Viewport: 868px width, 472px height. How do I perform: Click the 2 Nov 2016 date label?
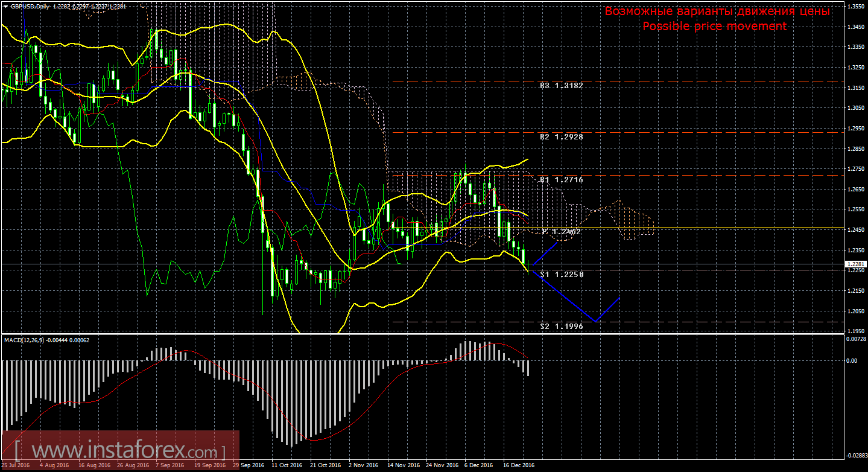[364, 466]
